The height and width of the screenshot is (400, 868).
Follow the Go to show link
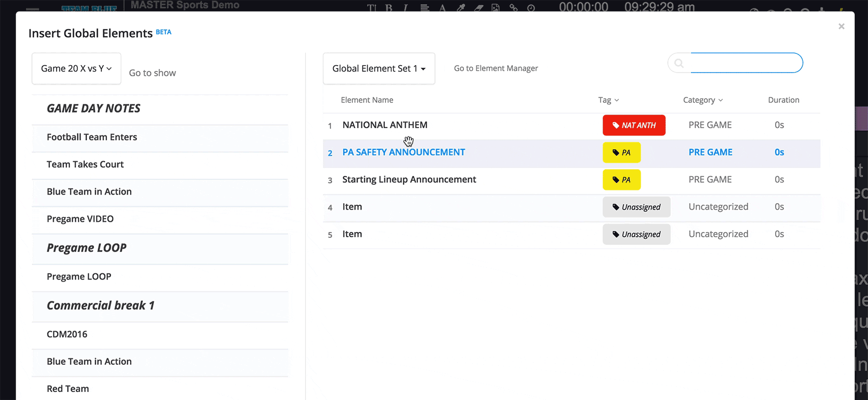[152, 73]
